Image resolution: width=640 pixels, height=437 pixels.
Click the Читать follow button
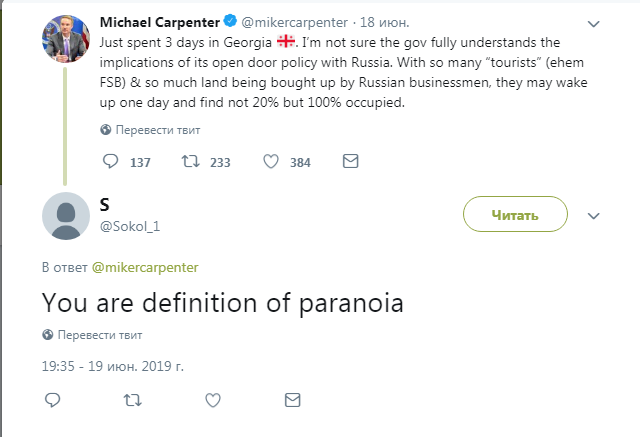(515, 214)
